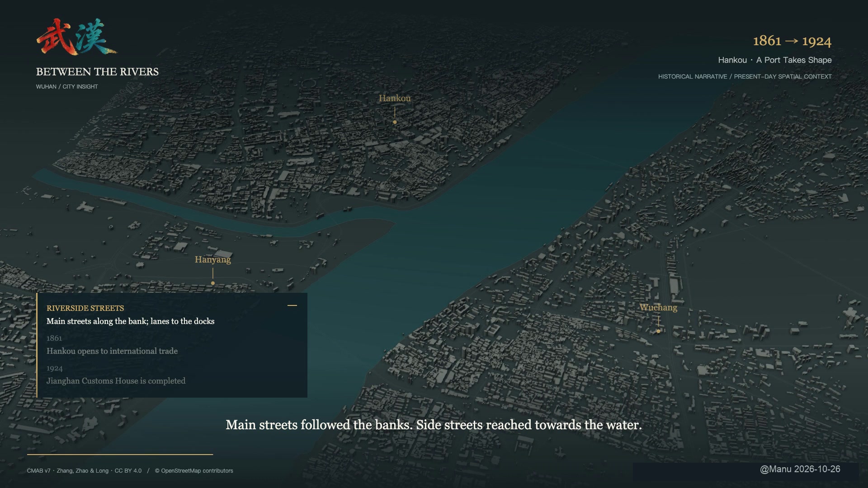Click 'Jianghan Customs House is completed' entry

click(x=116, y=381)
